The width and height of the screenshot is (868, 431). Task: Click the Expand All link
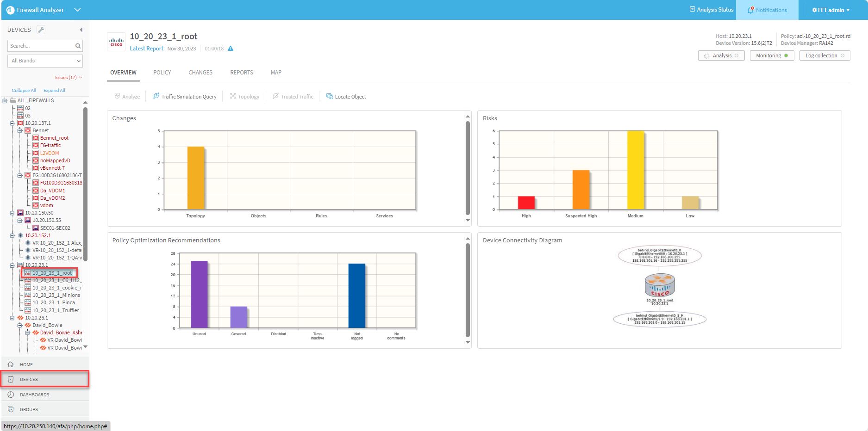click(x=54, y=91)
